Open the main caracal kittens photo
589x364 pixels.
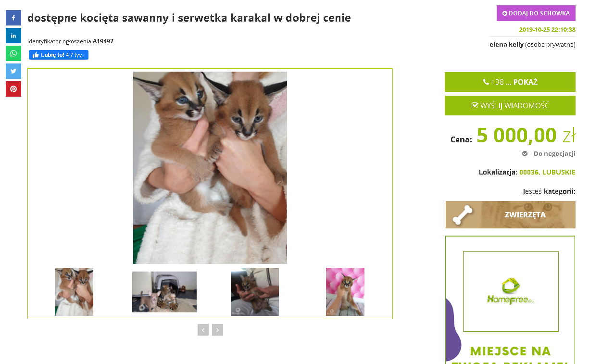pyautogui.click(x=210, y=168)
